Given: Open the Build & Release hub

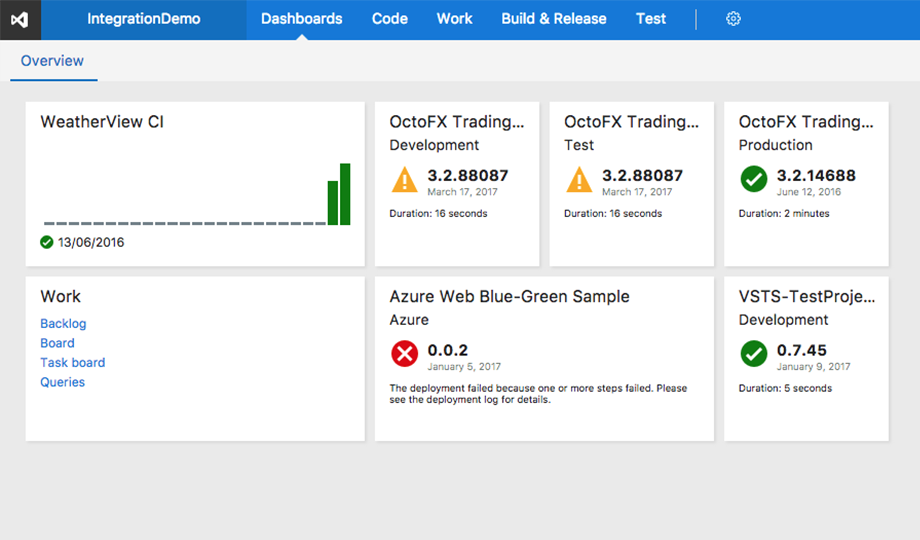Looking at the screenshot, I should pyautogui.click(x=554, y=19).
